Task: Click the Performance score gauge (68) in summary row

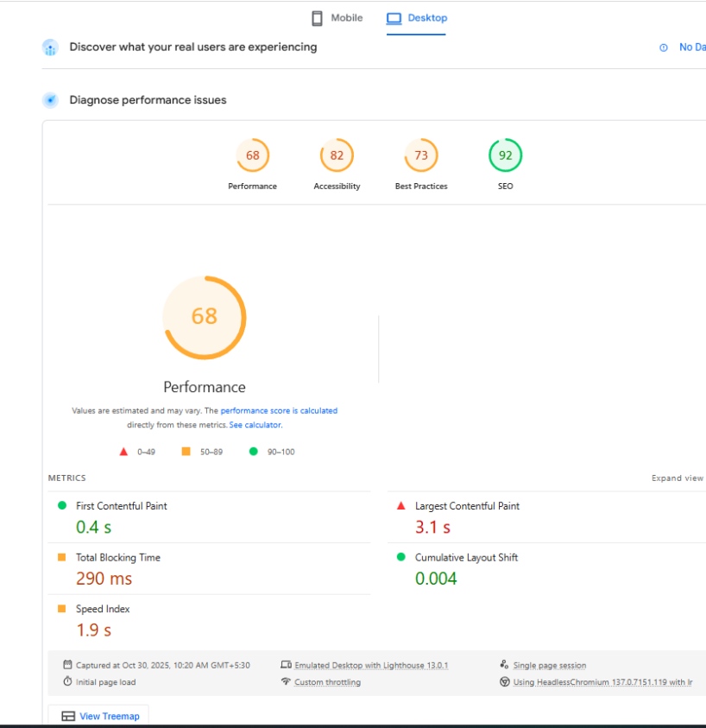Action: tap(252, 156)
